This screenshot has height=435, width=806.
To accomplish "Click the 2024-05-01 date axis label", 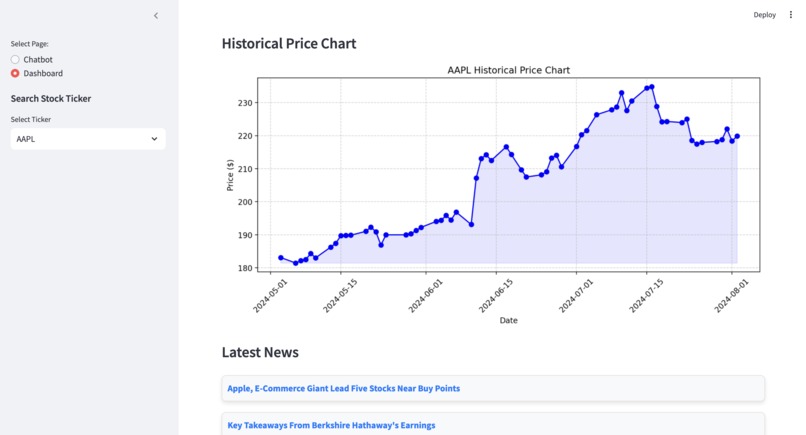I will click(x=270, y=296).
